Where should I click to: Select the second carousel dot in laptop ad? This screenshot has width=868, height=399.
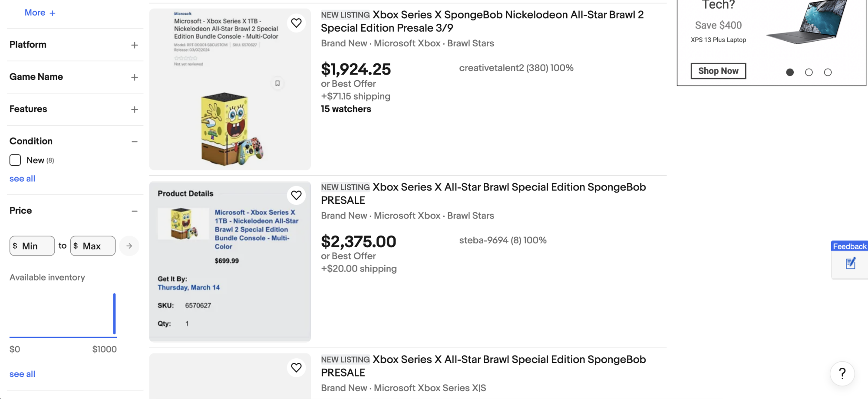click(809, 72)
